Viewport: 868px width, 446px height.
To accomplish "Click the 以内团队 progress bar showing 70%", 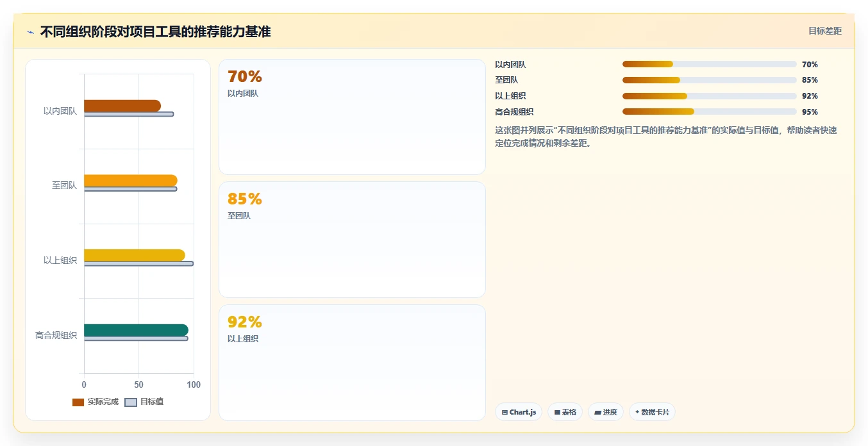I will click(709, 64).
